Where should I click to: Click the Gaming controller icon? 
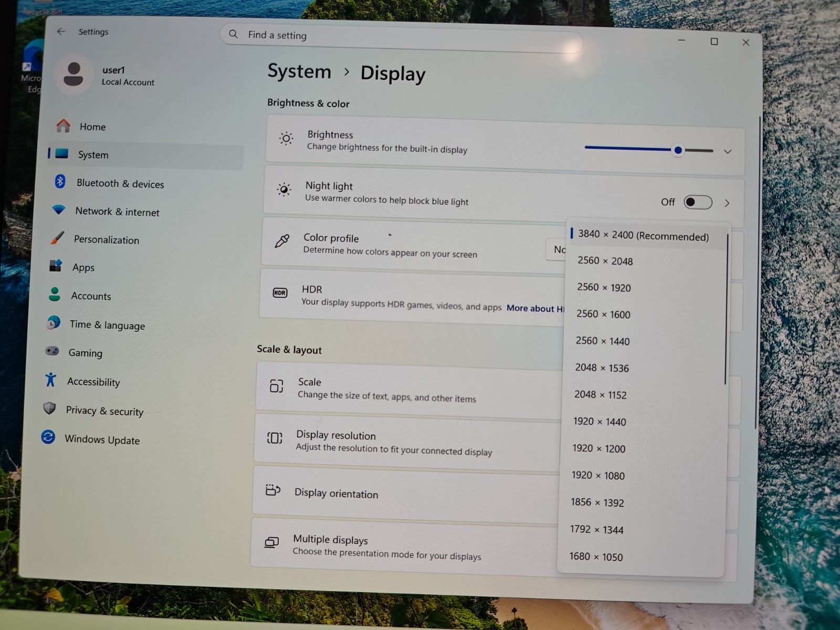coord(52,351)
